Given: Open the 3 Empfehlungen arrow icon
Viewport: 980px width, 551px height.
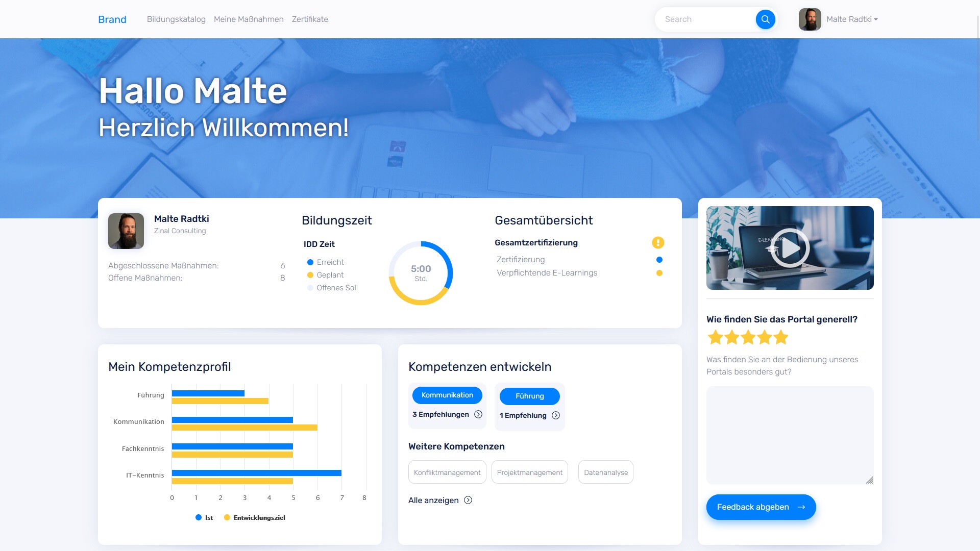Looking at the screenshot, I should pos(478,415).
